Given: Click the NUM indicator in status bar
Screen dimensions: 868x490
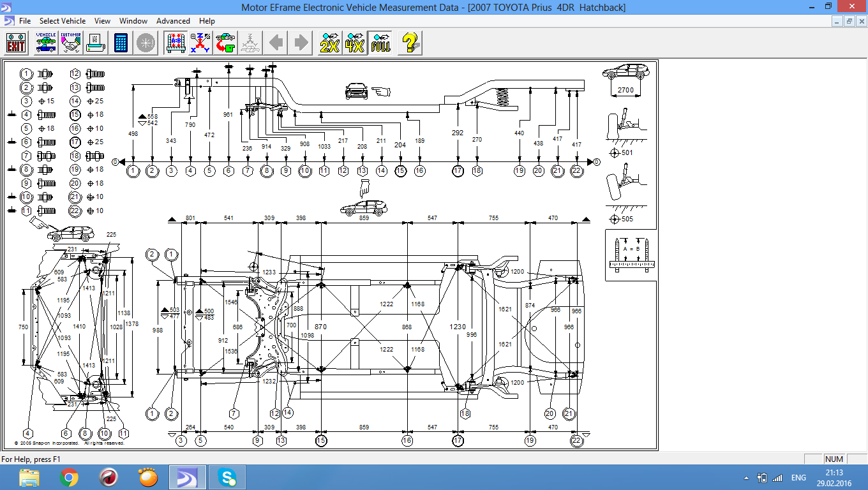Looking at the screenshot, I should 834,459.
